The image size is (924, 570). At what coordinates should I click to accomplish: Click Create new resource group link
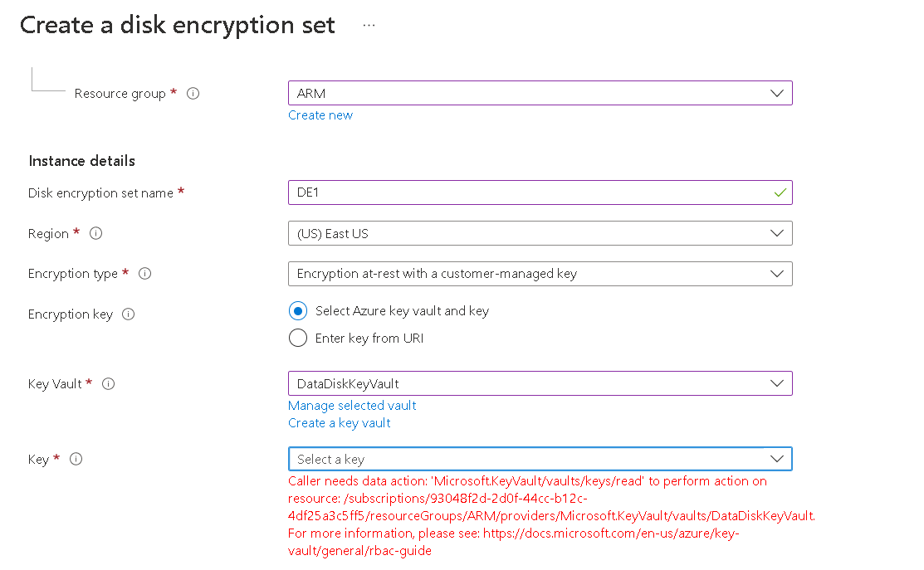(320, 115)
